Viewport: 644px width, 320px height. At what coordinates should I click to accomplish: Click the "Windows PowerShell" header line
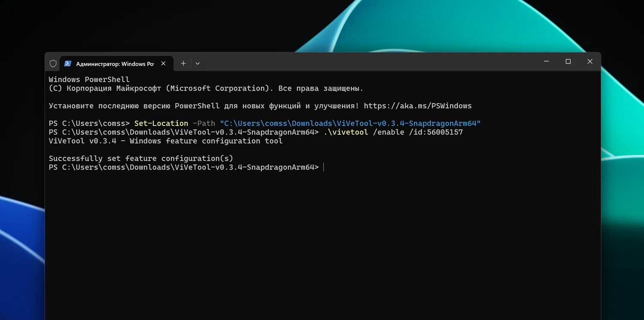click(89, 79)
